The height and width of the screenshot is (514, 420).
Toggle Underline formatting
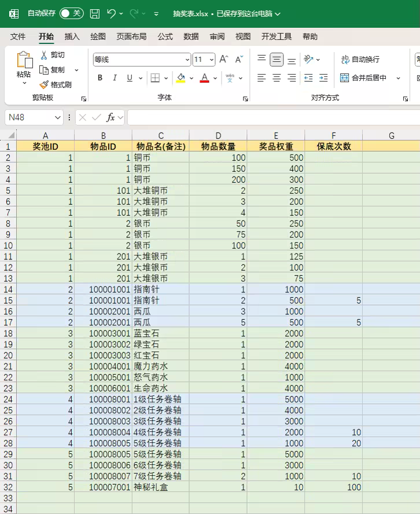pos(130,78)
